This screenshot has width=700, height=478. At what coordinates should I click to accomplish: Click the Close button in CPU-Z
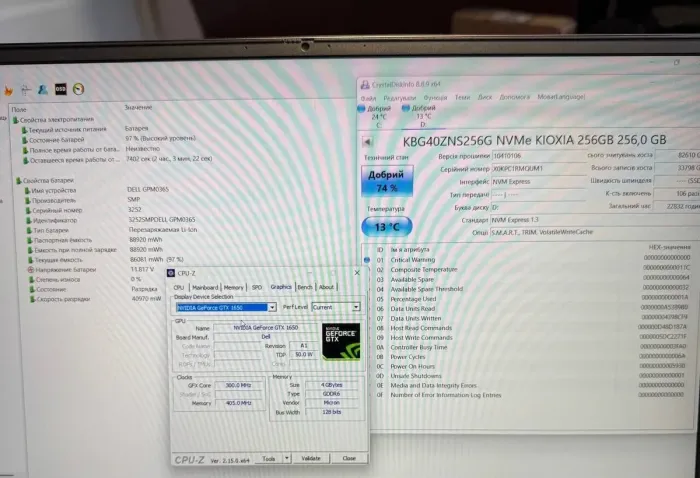pos(349,458)
